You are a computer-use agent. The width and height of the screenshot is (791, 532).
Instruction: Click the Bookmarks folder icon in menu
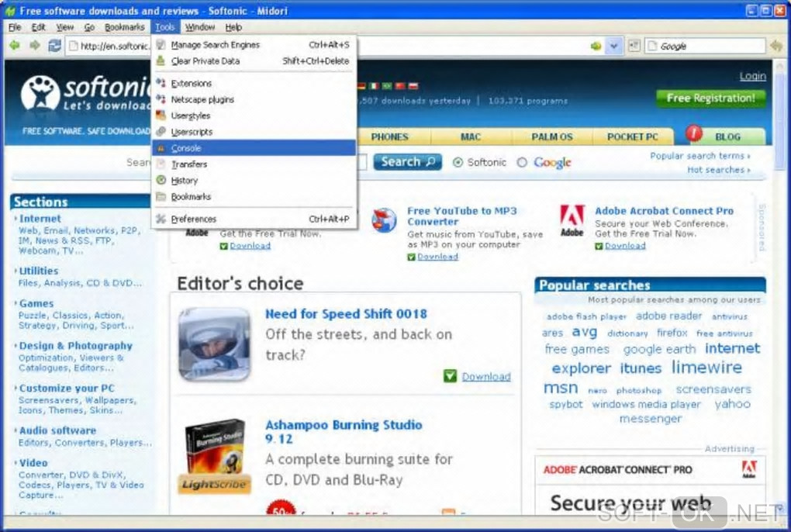[161, 197]
